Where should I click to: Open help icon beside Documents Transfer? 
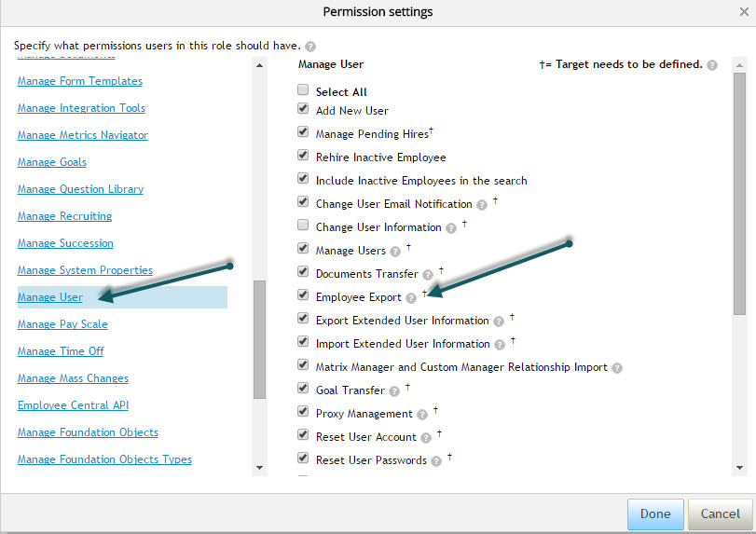coord(428,275)
